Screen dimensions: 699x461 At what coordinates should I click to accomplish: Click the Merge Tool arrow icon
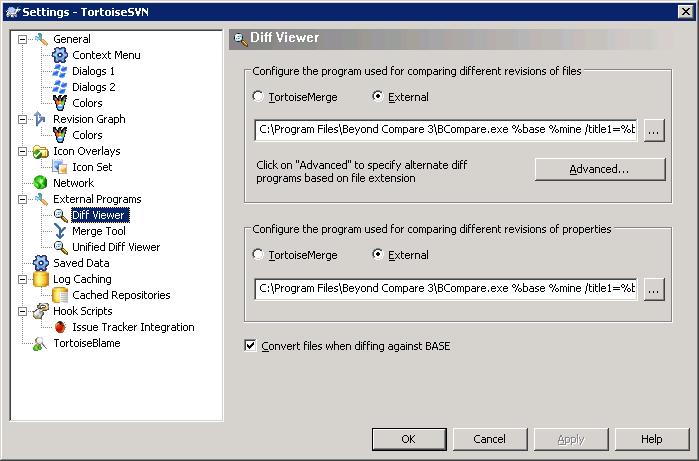point(60,231)
